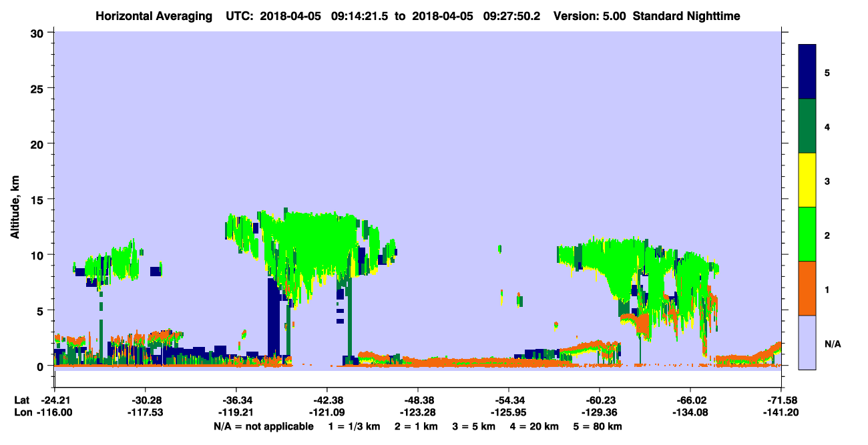Click the longitude value -129.36
The width and height of the screenshot is (868, 445).
point(600,412)
